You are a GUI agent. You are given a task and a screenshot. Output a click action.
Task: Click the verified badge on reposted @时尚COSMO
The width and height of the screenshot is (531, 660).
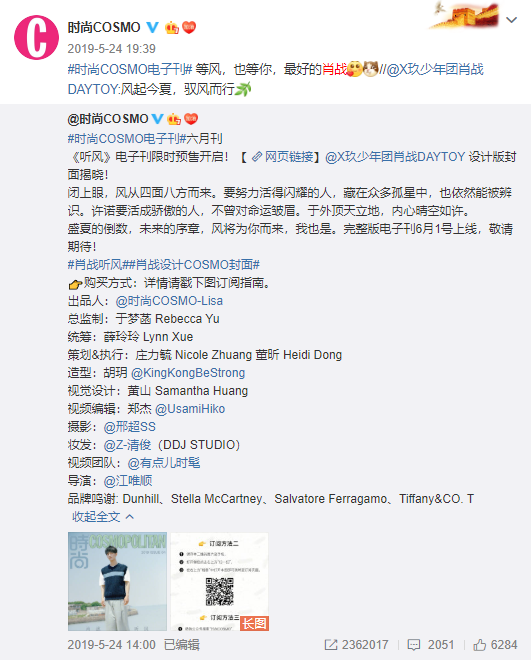pos(157,119)
